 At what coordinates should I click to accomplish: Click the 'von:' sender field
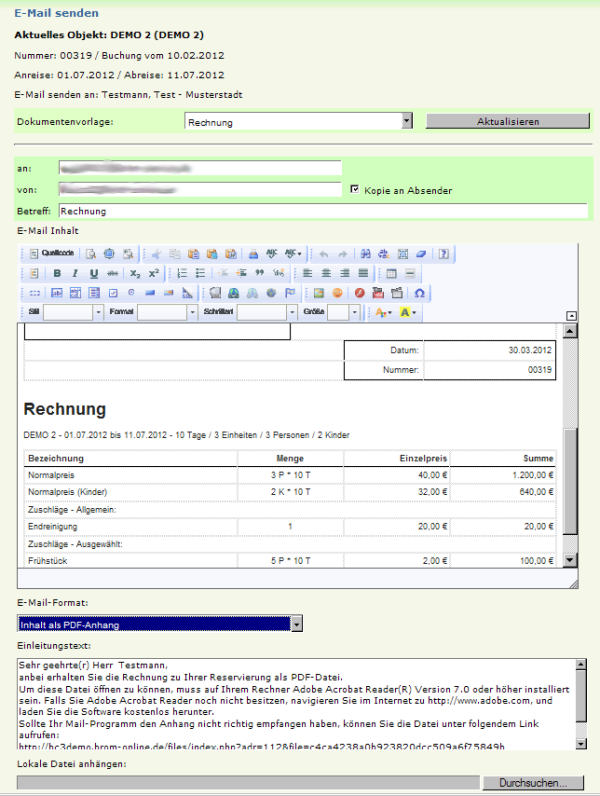[x=200, y=189]
